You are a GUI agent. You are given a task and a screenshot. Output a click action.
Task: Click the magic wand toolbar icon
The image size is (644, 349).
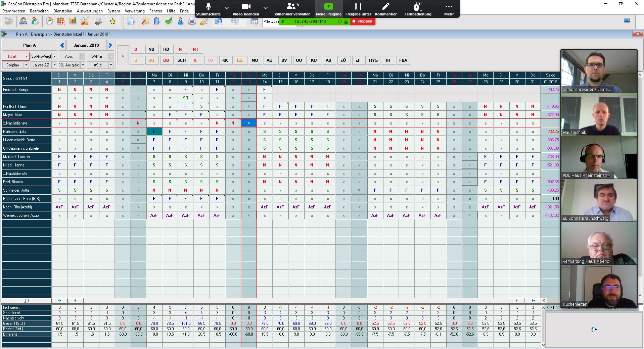(x=145, y=21)
